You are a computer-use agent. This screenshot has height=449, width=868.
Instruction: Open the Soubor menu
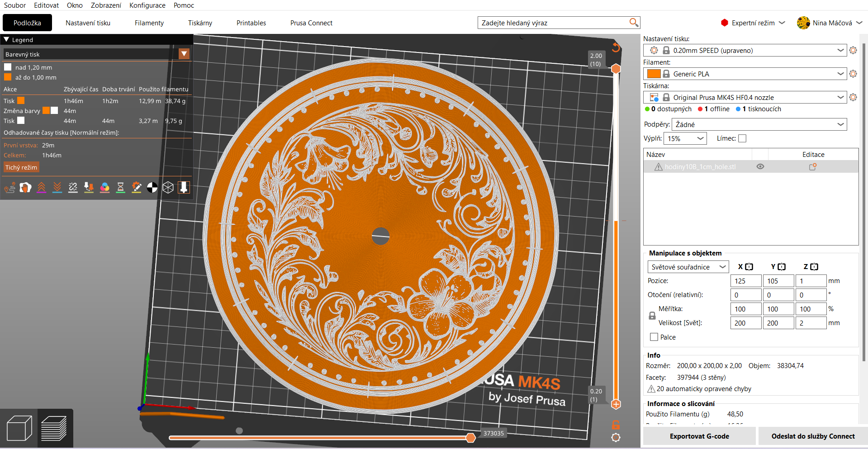pyautogui.click(x=15, y=5)
